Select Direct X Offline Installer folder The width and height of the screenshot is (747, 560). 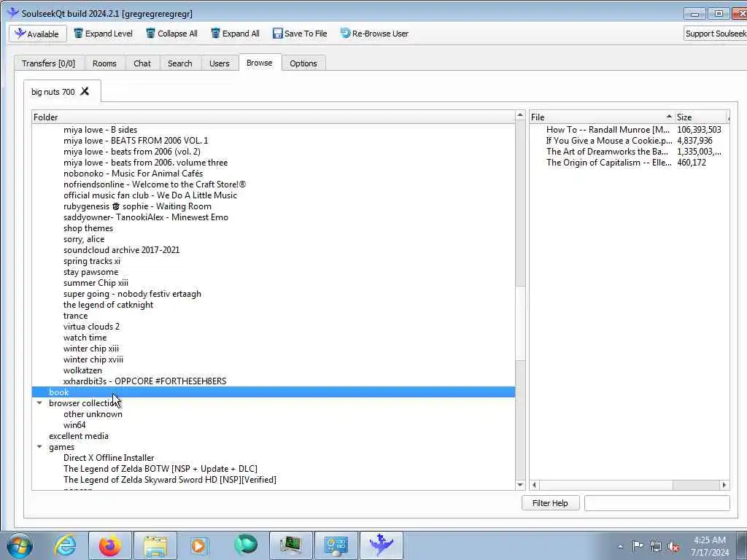pos(109,458)
